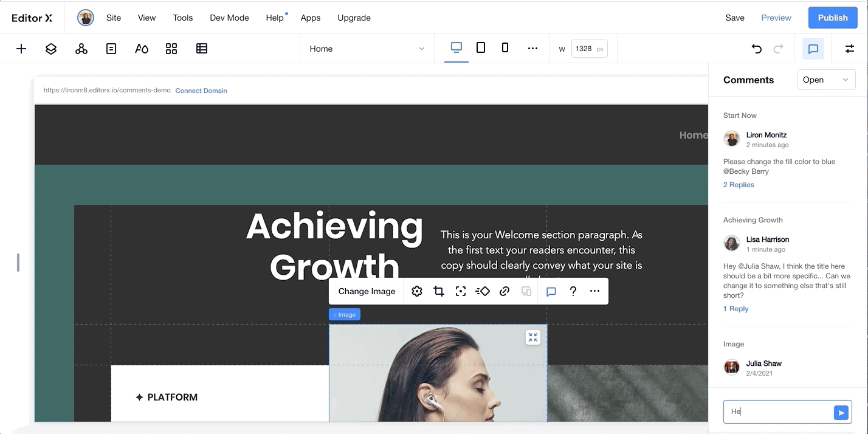Viewport: 868px width, 434px height.
Task: Select the Crop image tool
Action: (x=439, y=291)
